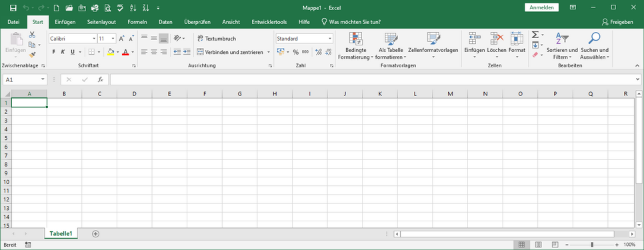Toggle italic K formatting
Viewport: 644px width, 250px height.
tap(63, 52)
